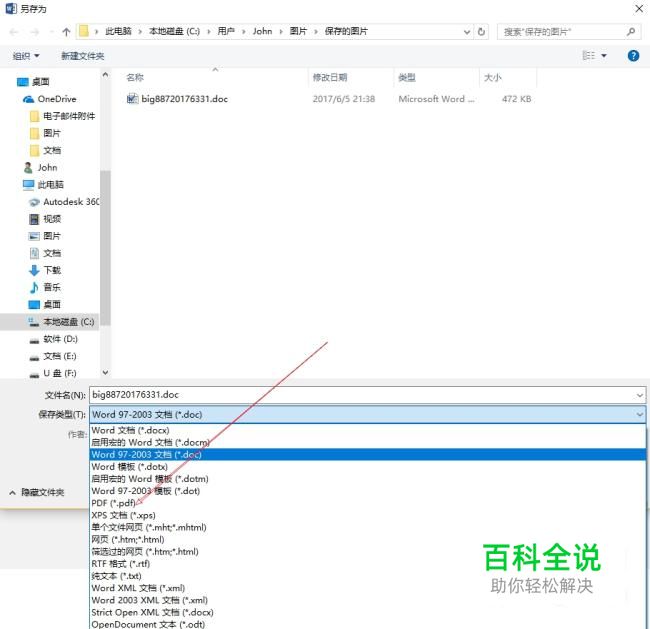Viewport: 650px width, 629px height.
Task: Sort by 修改日期 column header
Action: pyautogui.click(x=330, y=78)
